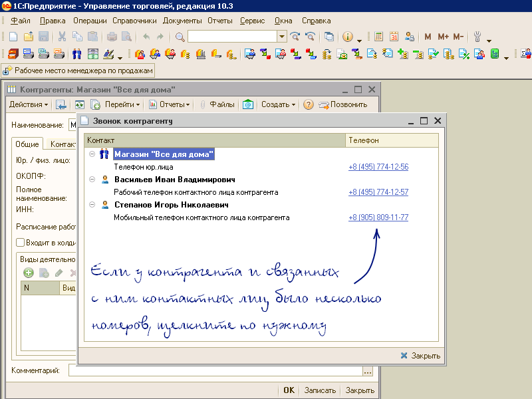
Task: Click the Paste clipboard icon
Action: click(92, 37)
